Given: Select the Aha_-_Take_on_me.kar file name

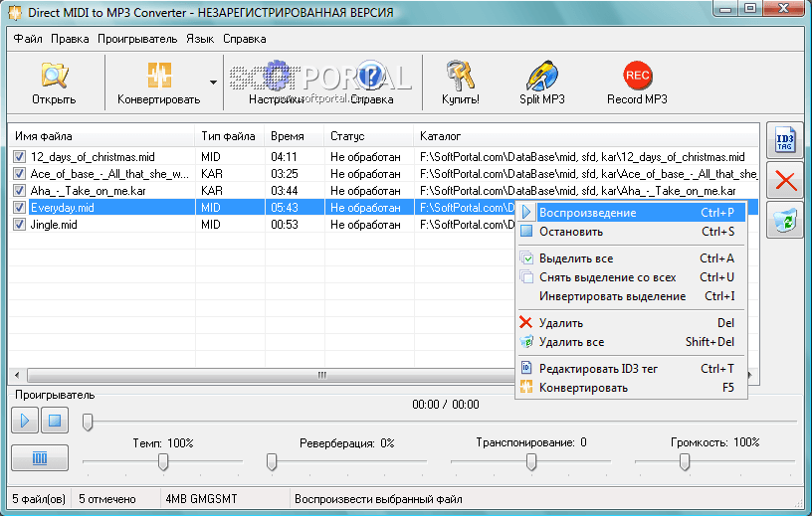Looking at the screenshot, I should [x=88, y=191].
